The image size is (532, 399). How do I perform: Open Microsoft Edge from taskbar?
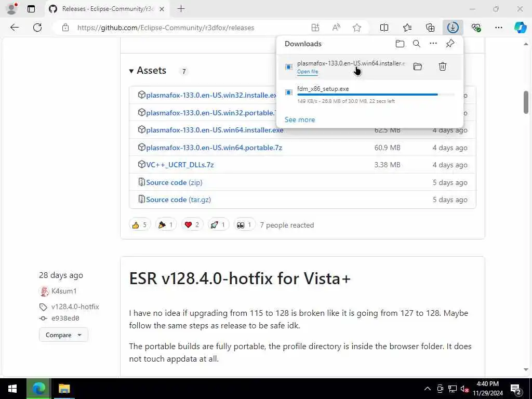38,389
